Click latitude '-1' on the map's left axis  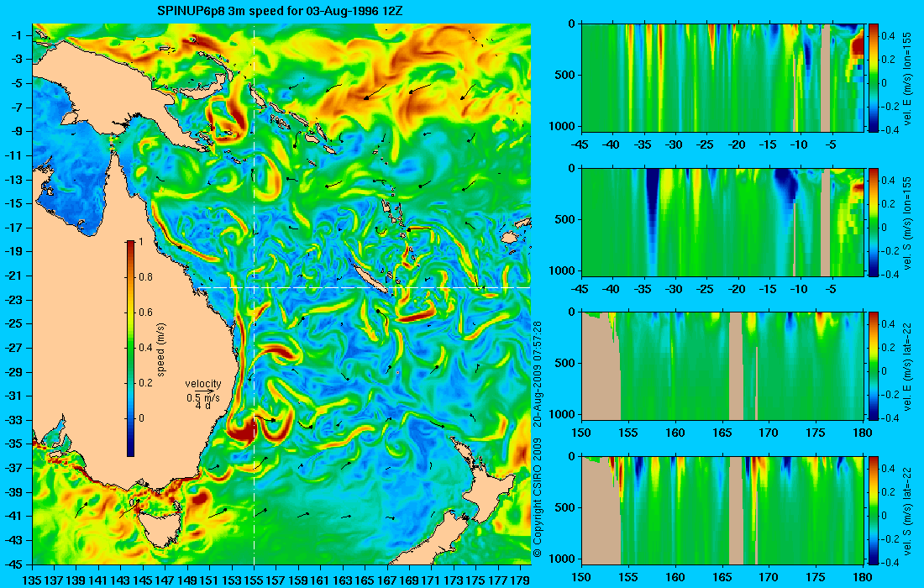pos(17,35)
